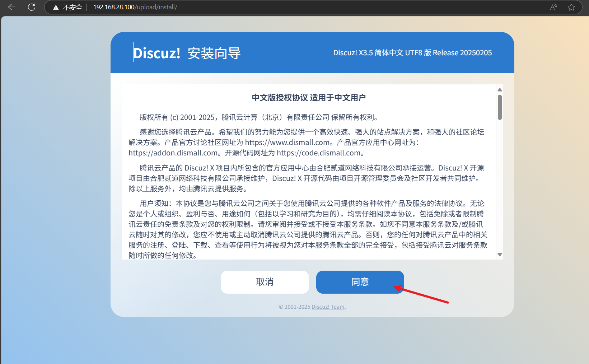The width and height of the screenshot is (589, 364).
Task: Click the version text Discuz! X3.5 Release 20250205
Action: point(412,53)
